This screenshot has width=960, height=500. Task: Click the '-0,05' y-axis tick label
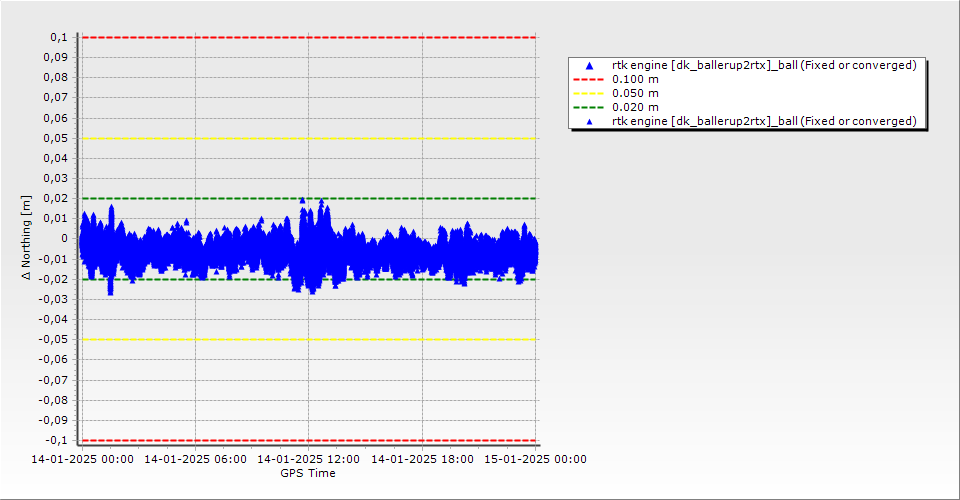53,340
